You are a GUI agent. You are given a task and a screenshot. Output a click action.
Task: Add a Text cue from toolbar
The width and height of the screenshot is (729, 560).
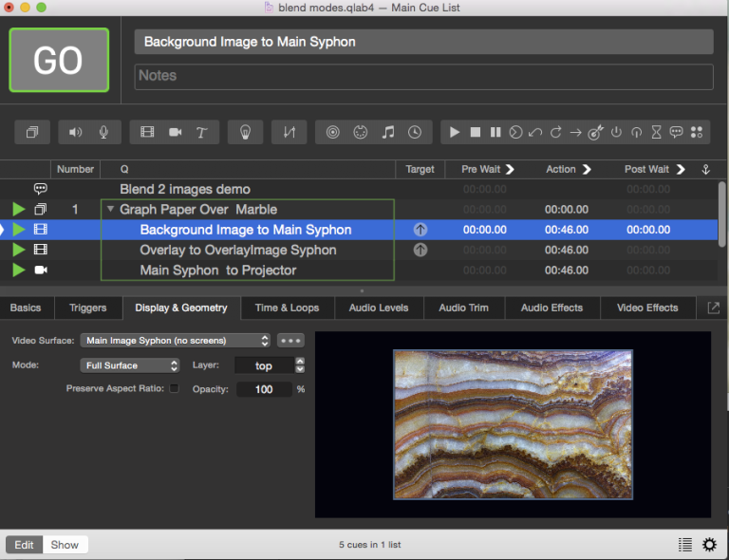tap(201, 132)
